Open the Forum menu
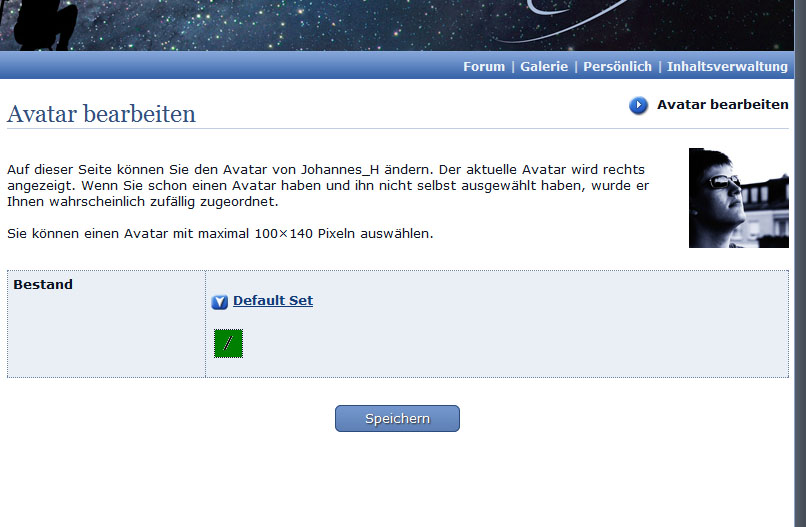 (x=483, y=66)
